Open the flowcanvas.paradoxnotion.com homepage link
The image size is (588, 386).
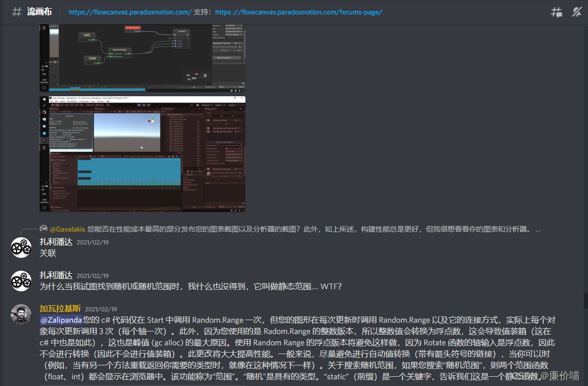tap(130, 12)
